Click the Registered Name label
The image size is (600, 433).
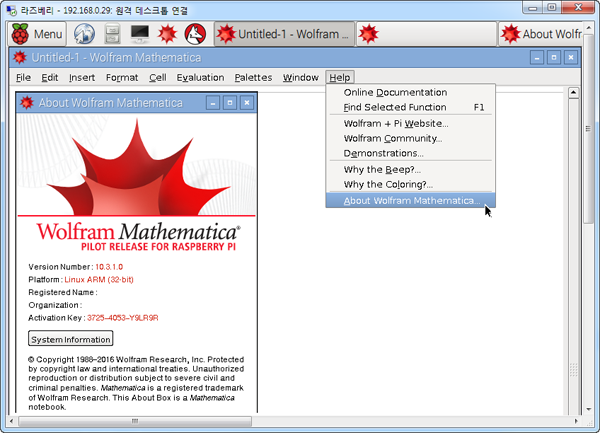pyautogui.click(x=63, y=293)
